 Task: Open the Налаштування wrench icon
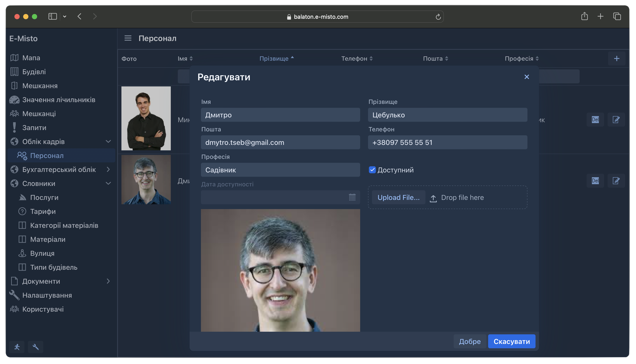click(x=14, y=295)
